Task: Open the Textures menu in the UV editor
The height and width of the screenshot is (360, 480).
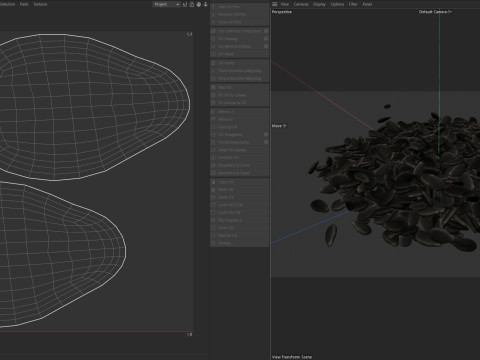Action: 40,4
